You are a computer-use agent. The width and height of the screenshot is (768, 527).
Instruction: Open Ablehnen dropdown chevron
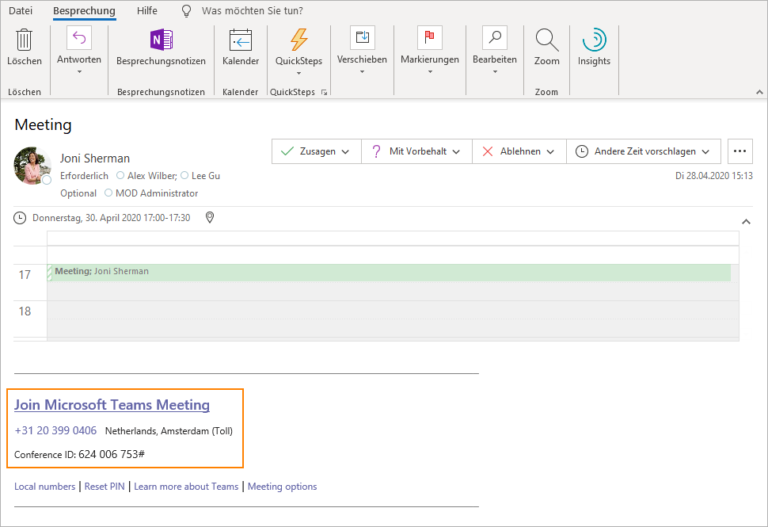click(x=551, y=152)
